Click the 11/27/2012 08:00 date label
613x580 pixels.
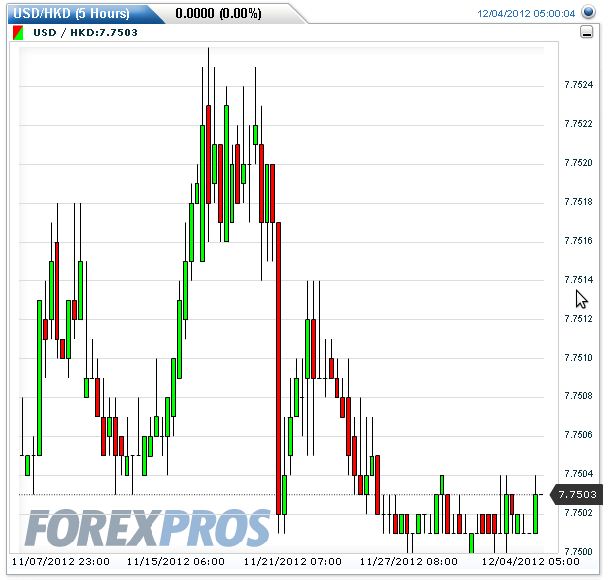pyautogui.click(x=409, y=562)
